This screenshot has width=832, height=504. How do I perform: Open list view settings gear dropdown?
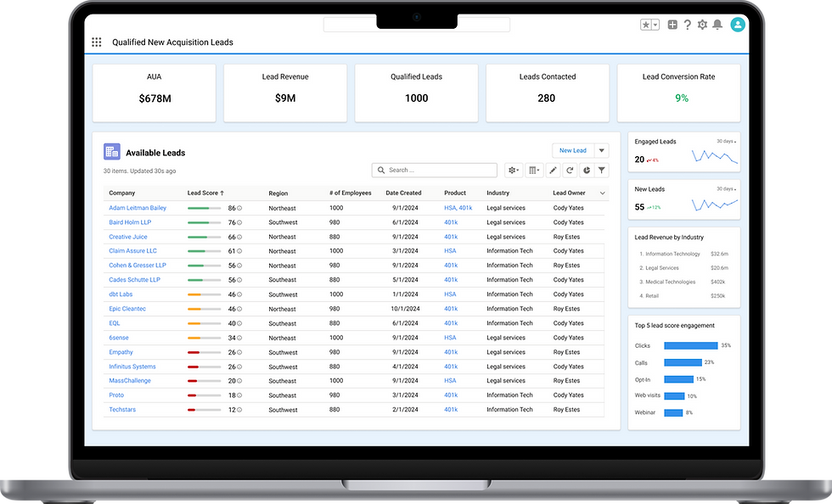click(x=514, y=171)
